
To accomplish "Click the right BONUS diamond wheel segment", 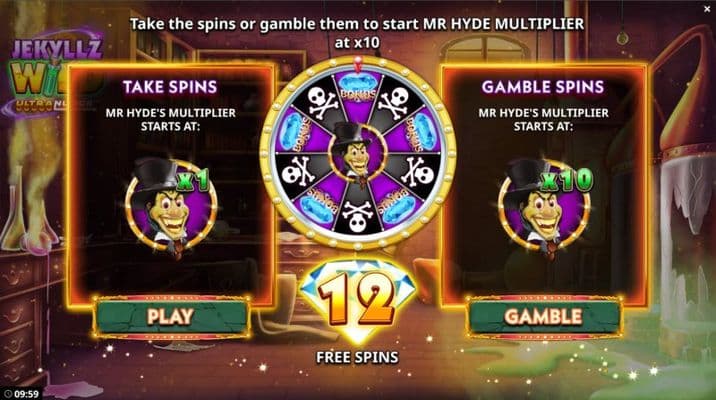I will coord(420,132).
